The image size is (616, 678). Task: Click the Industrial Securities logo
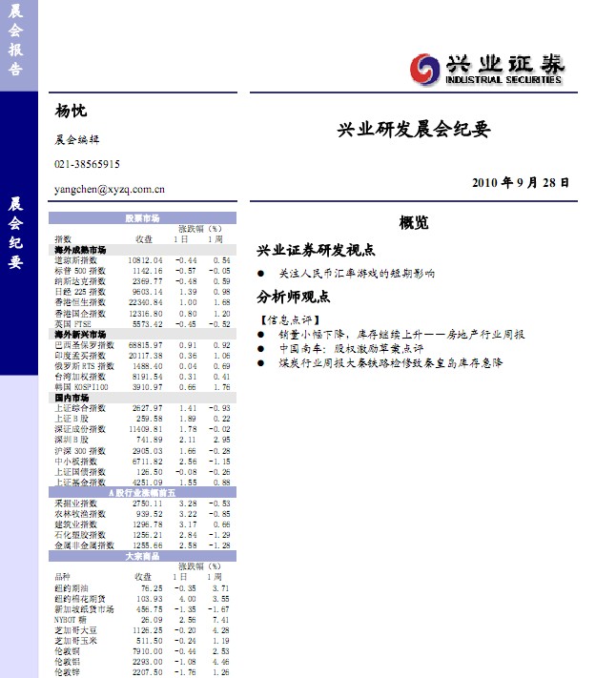487,70
